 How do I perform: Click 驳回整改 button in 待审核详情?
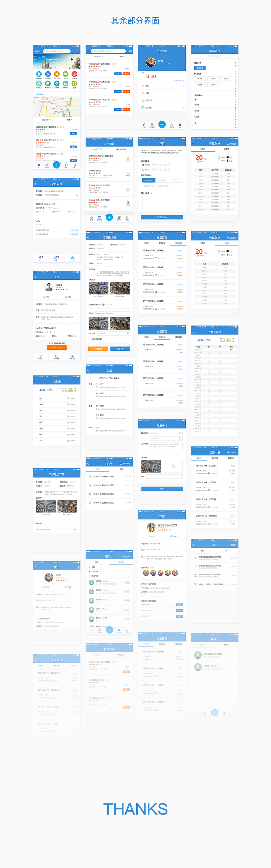(98, 349)
